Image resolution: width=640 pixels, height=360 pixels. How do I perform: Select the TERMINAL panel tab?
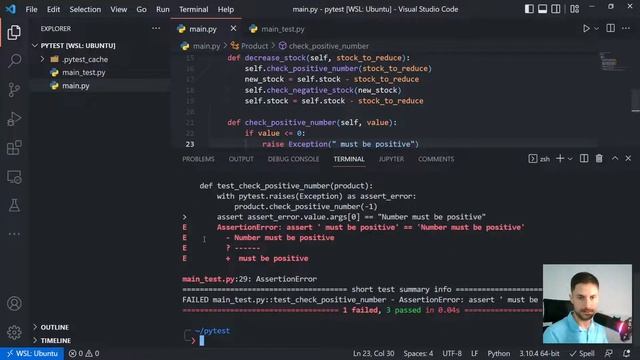click(x=349, y=159)
